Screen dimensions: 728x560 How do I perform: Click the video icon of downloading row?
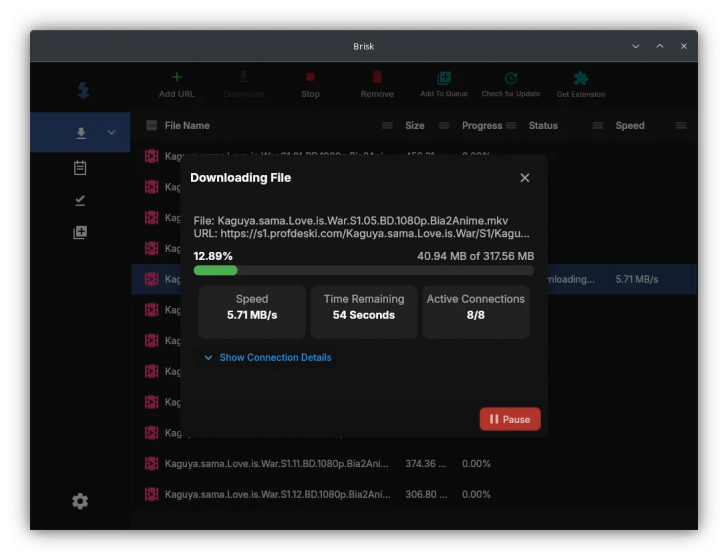click(151, 279)
